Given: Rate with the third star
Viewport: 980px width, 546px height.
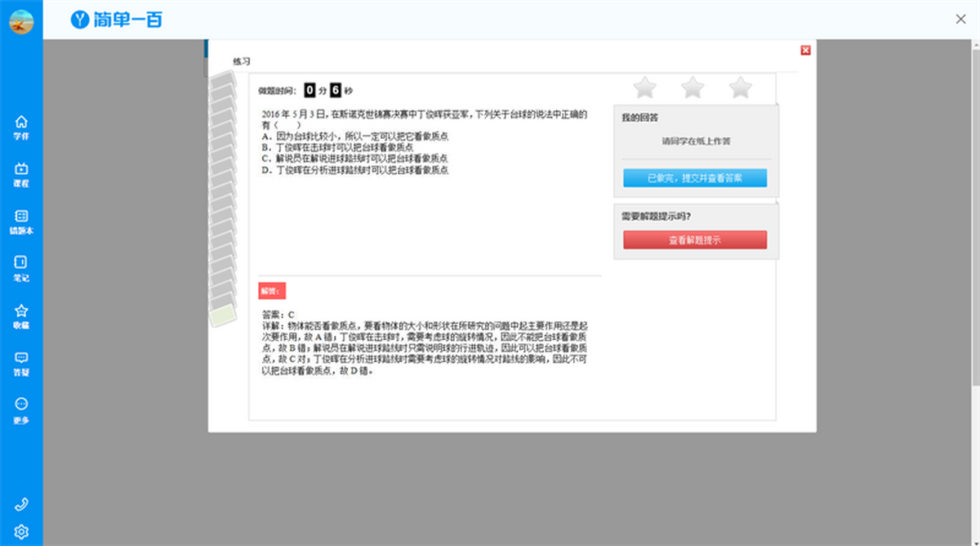Looking at the screenshot, I should (x=740, y=87).
